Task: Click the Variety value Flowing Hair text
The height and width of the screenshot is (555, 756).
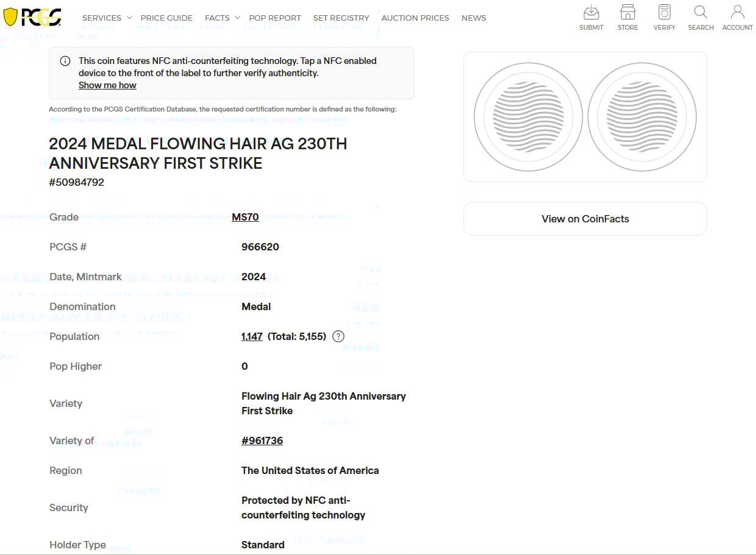Action: point(324,403)
